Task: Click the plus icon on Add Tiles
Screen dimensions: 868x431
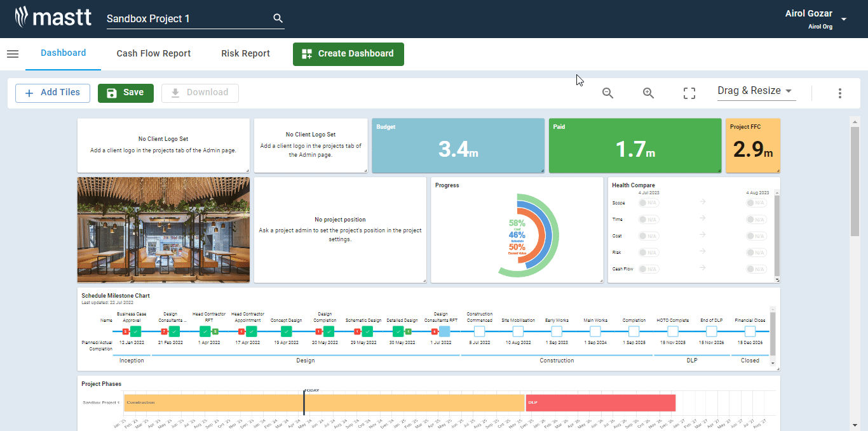Action: pyautogui.click(x=29, y=93)
